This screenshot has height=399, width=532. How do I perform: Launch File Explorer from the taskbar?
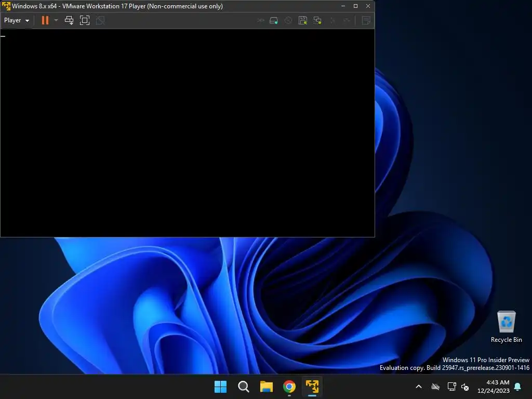pos(267,387)
